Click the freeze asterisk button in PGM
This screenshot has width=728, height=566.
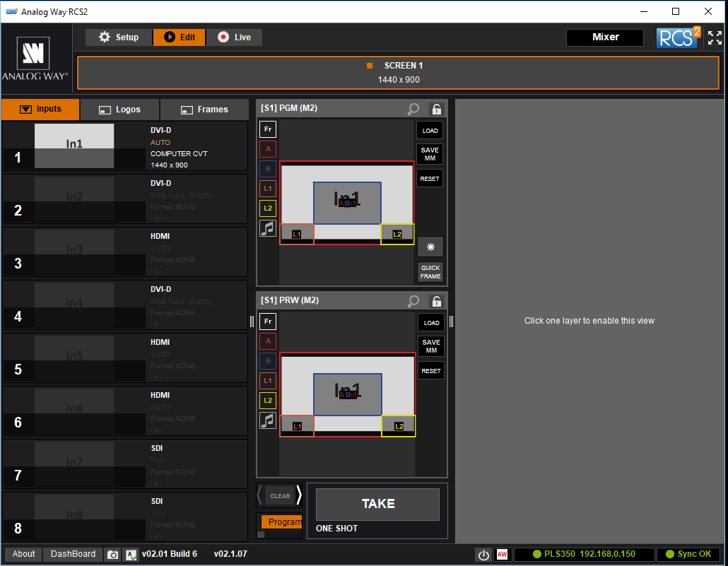pyautogui.click(x=430, y=247)
